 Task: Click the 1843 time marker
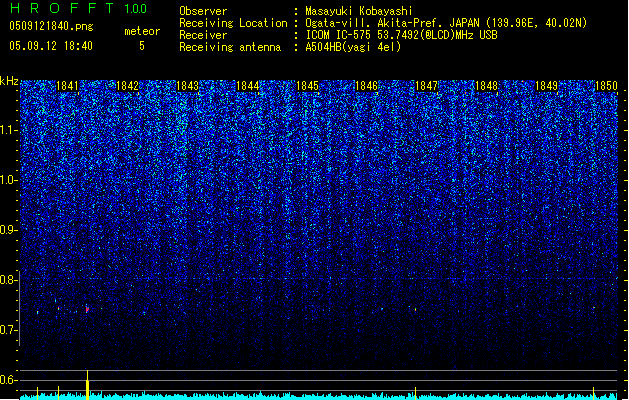[x=187, y=86]
